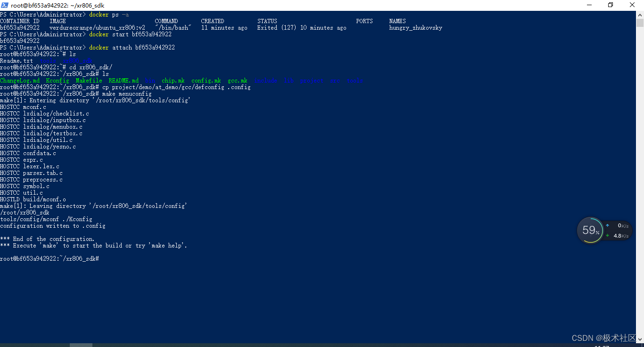Click the 'cd xr806_sdk/' command line

coord(56,67)
